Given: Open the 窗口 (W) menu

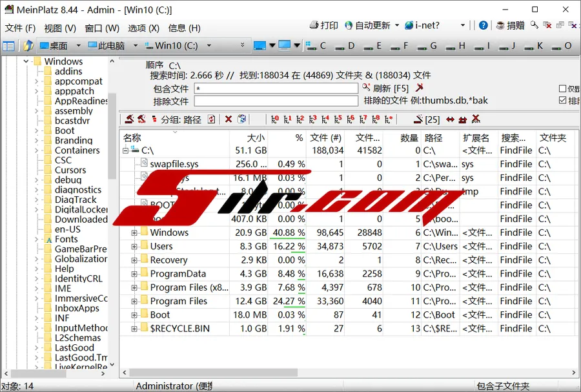Looking at the screenshot, I should pos(102,28).
